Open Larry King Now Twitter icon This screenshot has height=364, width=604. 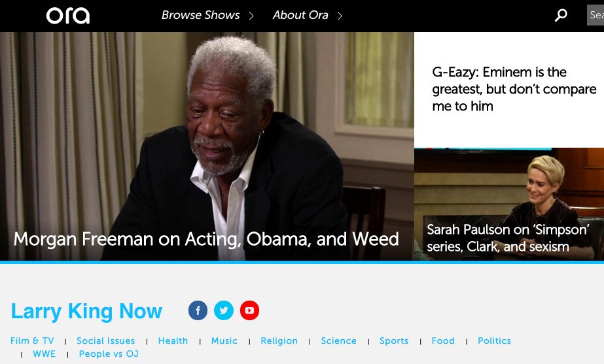(224, 310)
